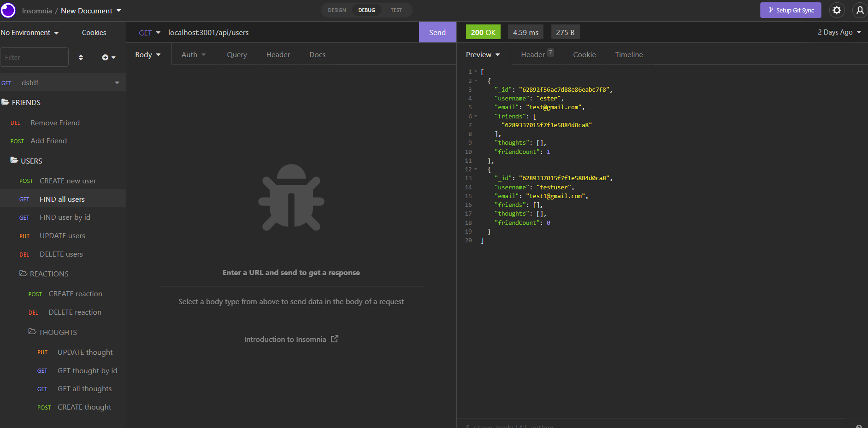
Task: Open the FRIENDS folder icon
Action: pos(6,102)
